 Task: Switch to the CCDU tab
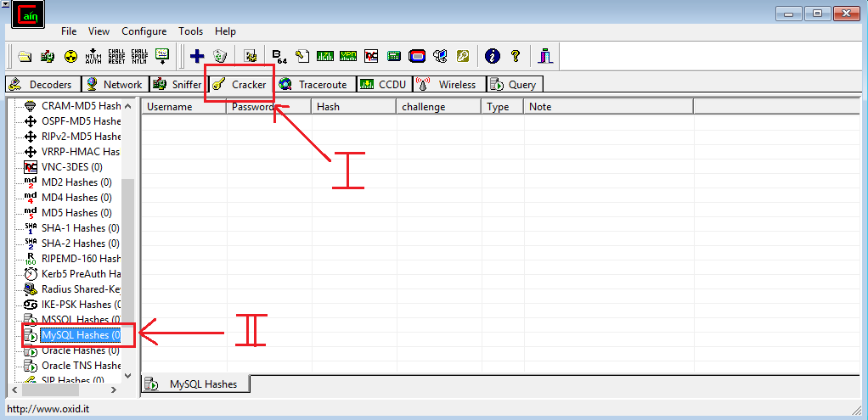[x=384, y=84]
